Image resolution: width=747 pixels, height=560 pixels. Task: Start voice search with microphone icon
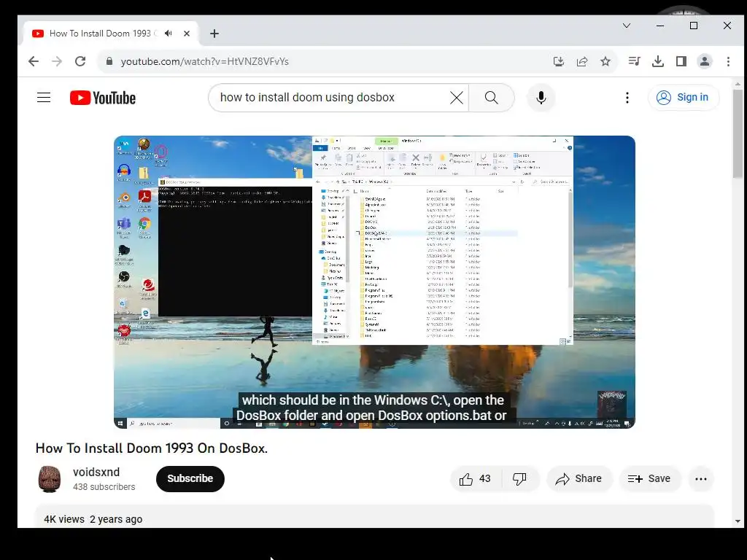[541, 98]
